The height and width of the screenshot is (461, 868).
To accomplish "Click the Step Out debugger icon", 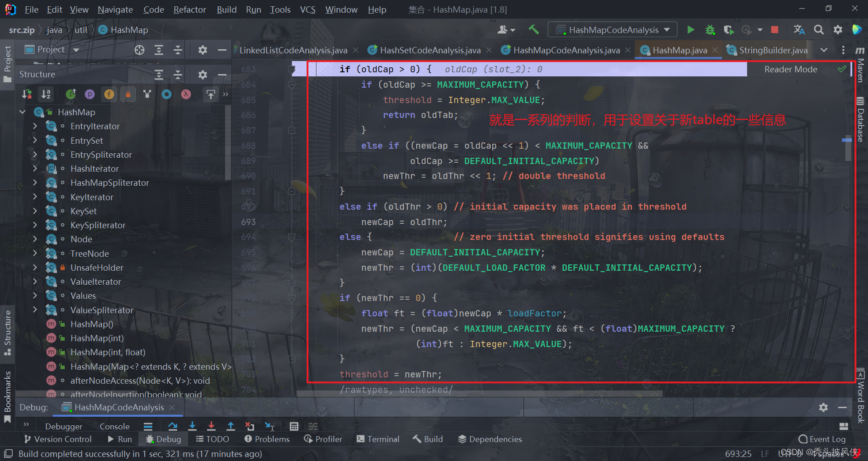I will [x=231, y=426].
